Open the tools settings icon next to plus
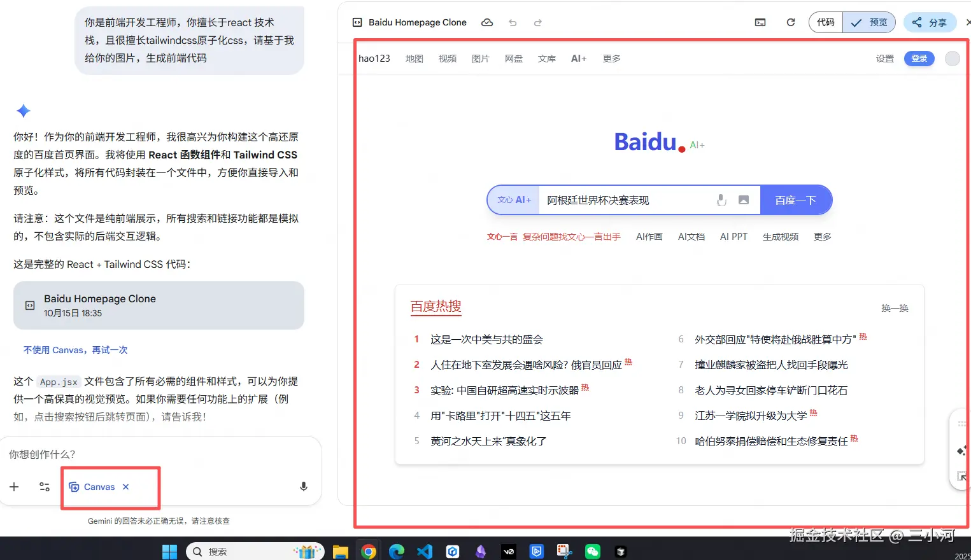971x560 pixels. [x=45, y=487]
